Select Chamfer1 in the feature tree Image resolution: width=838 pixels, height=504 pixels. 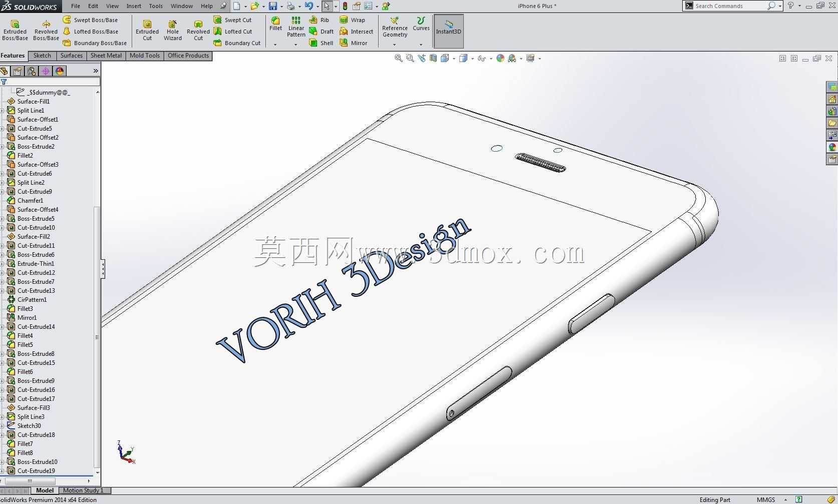(30, 200)
